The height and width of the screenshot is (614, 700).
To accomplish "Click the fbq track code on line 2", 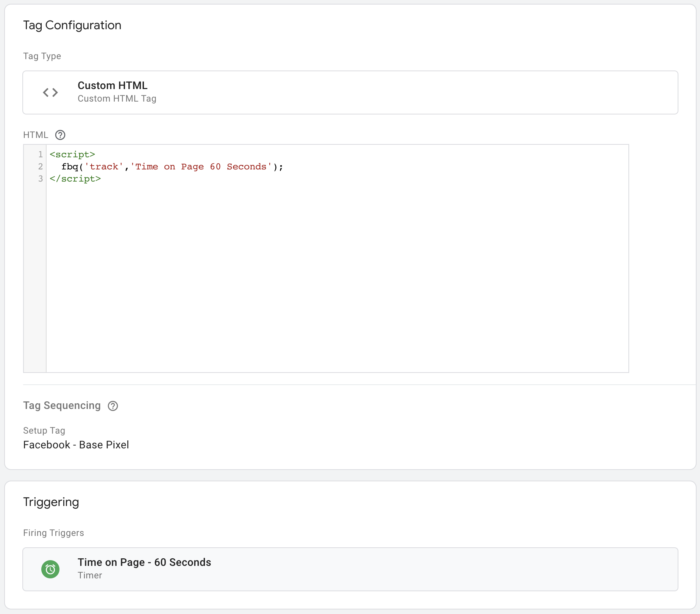I will click(x=172, y=167).
